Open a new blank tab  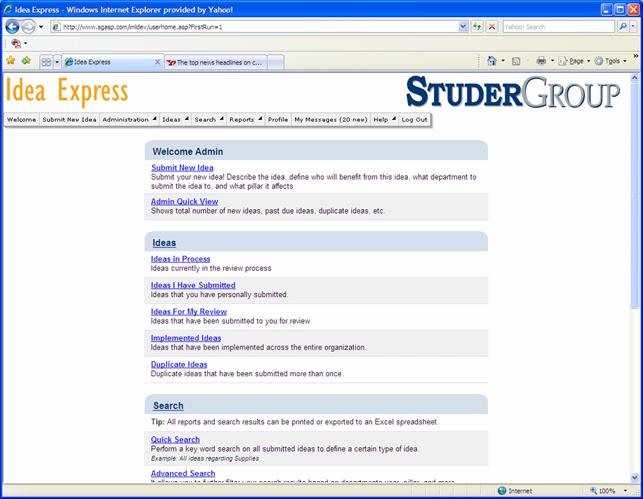[276, 62]
